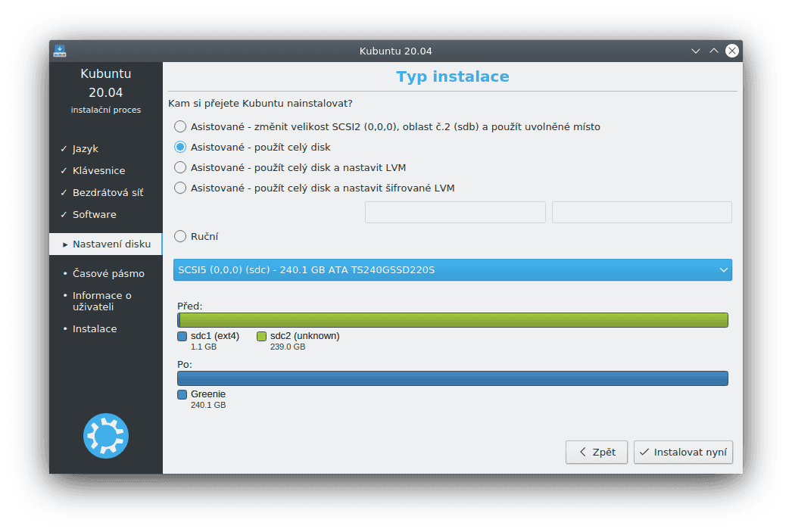Click the checkmark beside the Klávesnice step
792x532 pixels.
pyautogui.click(x=65, y=170)
